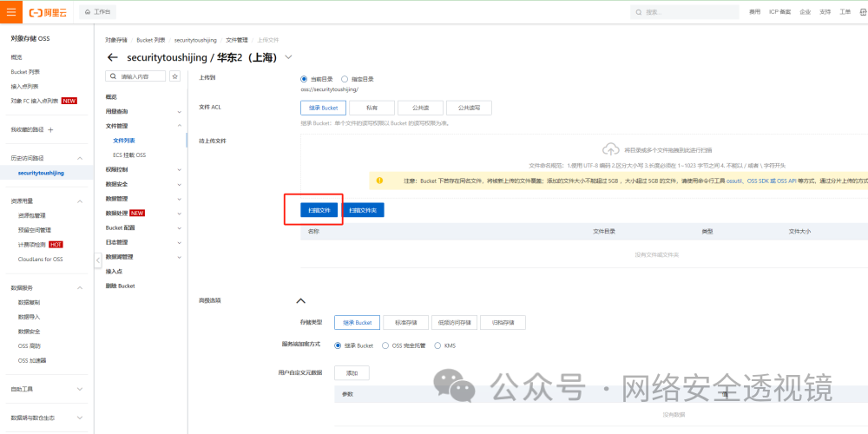This screenshot has height=434, width=868.
Task: Choose 公共读写 file ACL
Action: (x=469, y=108)
